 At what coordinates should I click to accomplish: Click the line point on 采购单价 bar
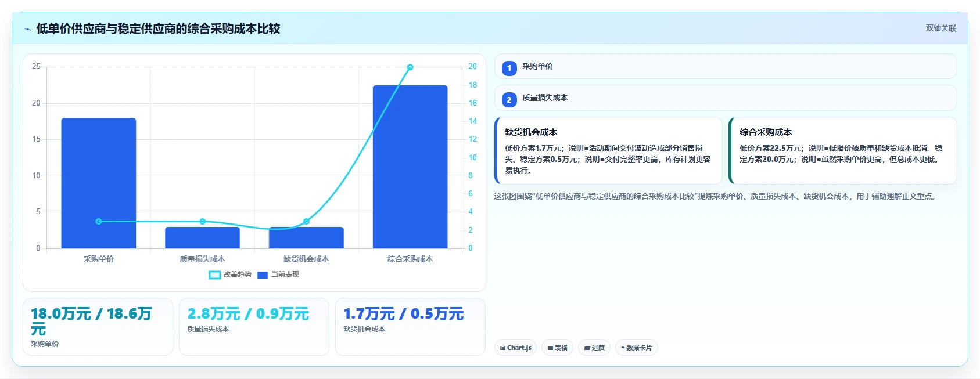(x=99, y=222)
